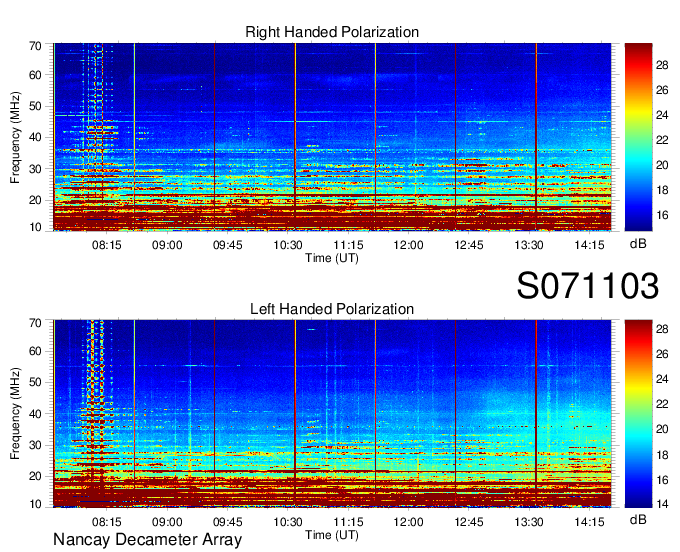
Task: Click 13:30 tick on Right Handed time axis
Action: pyautogui.click(x=529, y=245)
